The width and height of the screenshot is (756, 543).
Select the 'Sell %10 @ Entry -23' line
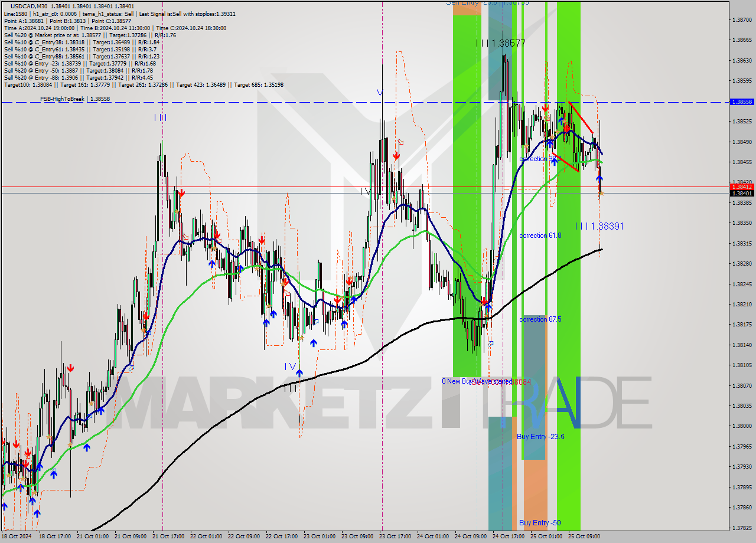[80, 63]
